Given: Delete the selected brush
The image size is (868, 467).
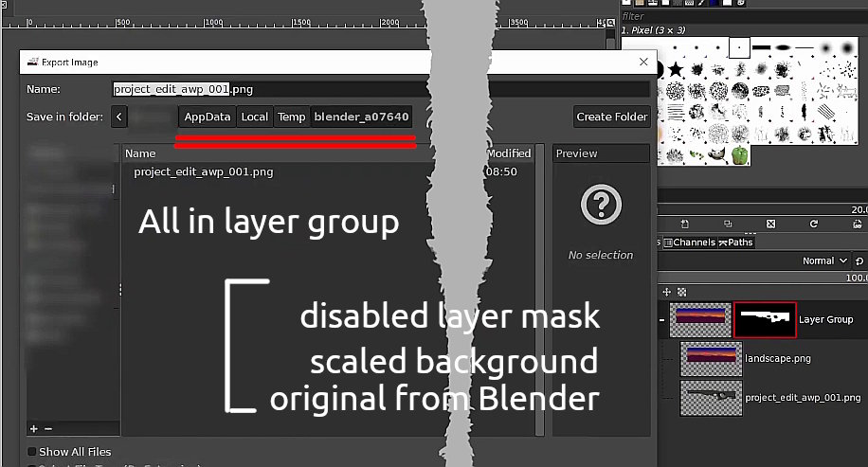Looking at the screenshot, I should tap(770, 225).
